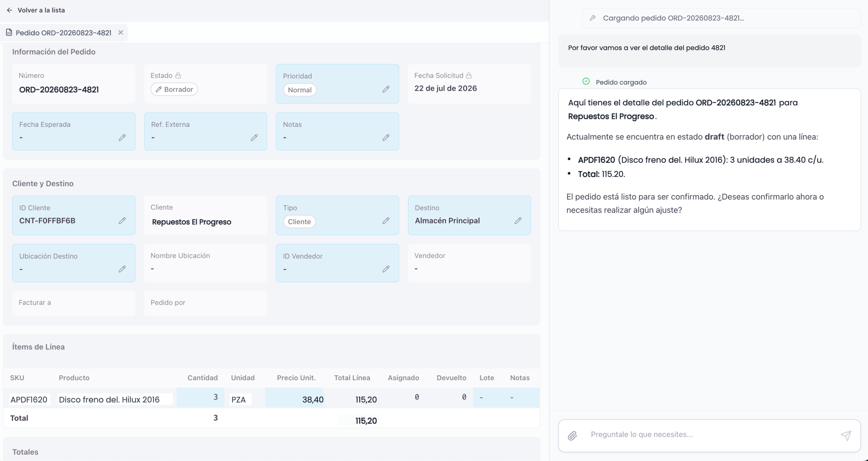Edit Ubicación Destino pencil icon
This screenshot has width=868, height=461.
click(x=122, y=269)
